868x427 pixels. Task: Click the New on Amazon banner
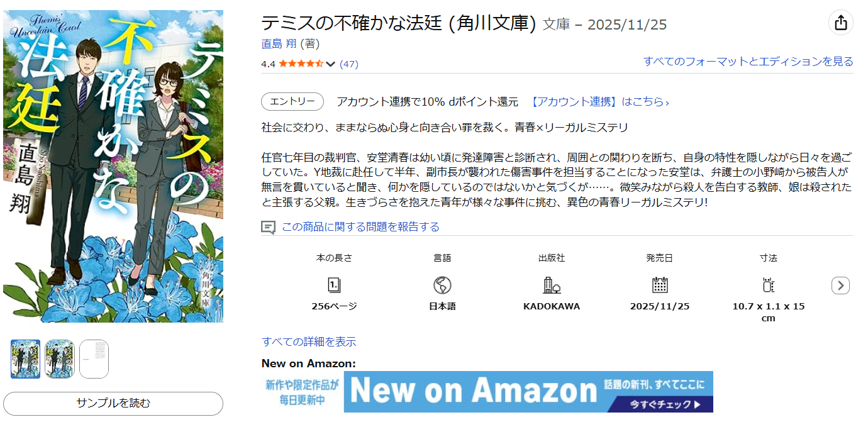pyautogui.click(x=487, y=391)
